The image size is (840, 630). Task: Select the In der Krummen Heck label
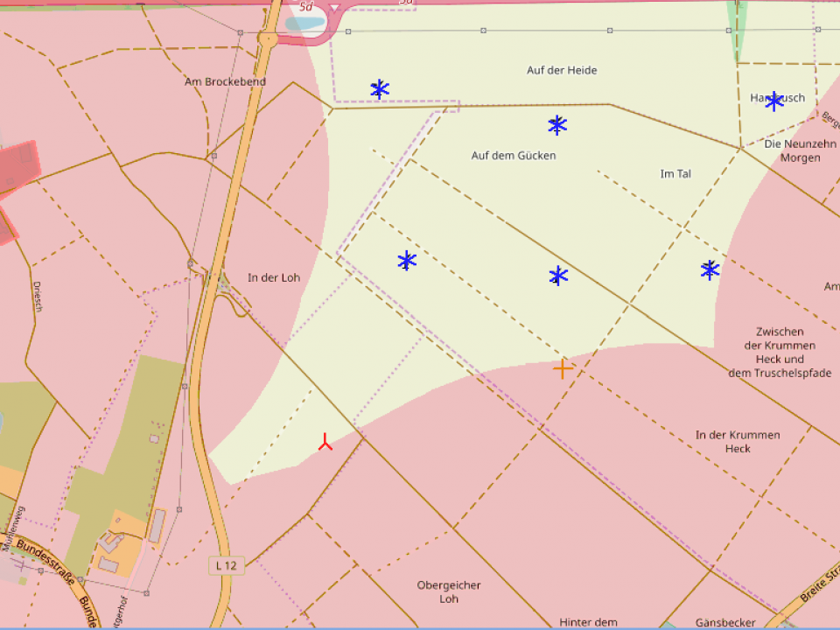click(x=738, y=442)
